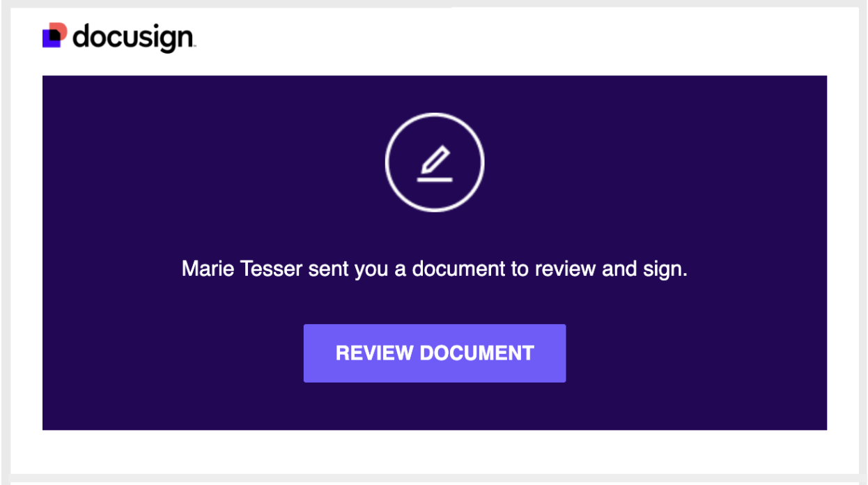Click the pen icon inside the circle
Screen dimensions: 868x485
(435, 160)
